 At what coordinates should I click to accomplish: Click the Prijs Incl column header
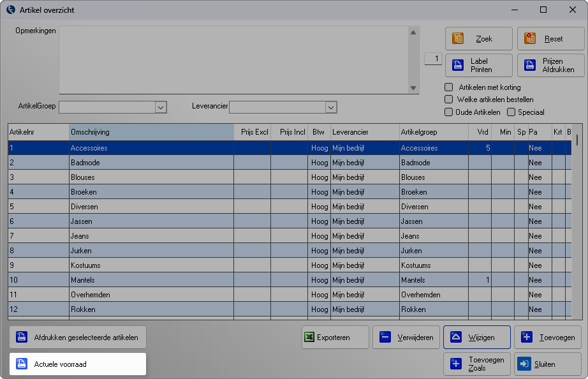point(290,132)
